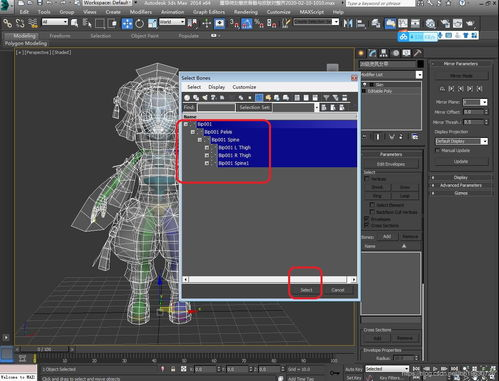Click the Select button in dialog
The width and height of the screenshot is (499, 381).
(306, 290)
